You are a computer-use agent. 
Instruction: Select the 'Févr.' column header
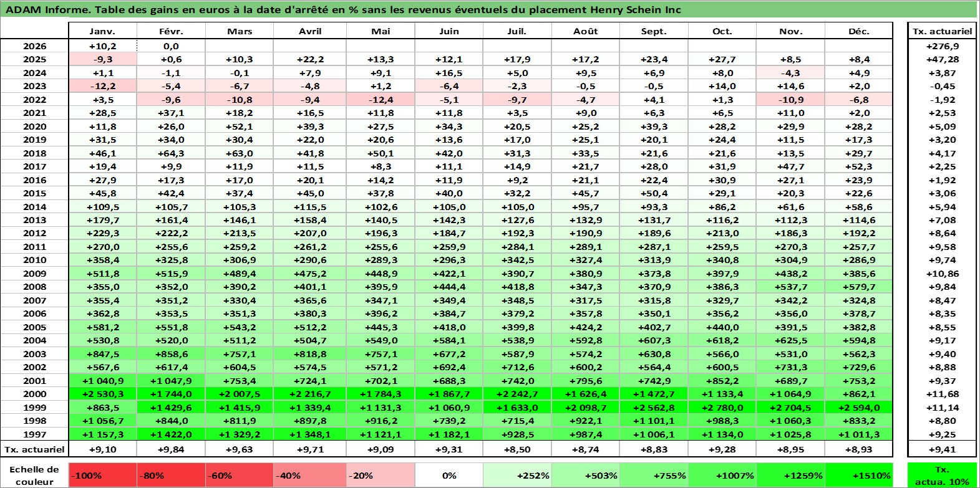tap(171, 31)
